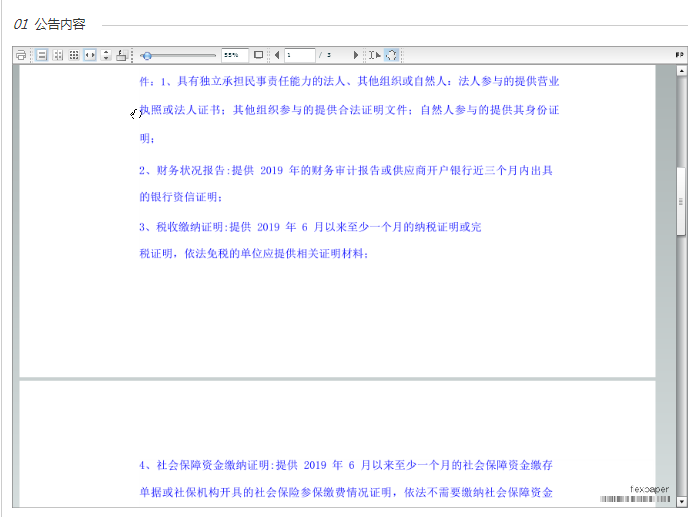Click the full screen view icon
Screen dimensions: 696x517
point(258,55)
